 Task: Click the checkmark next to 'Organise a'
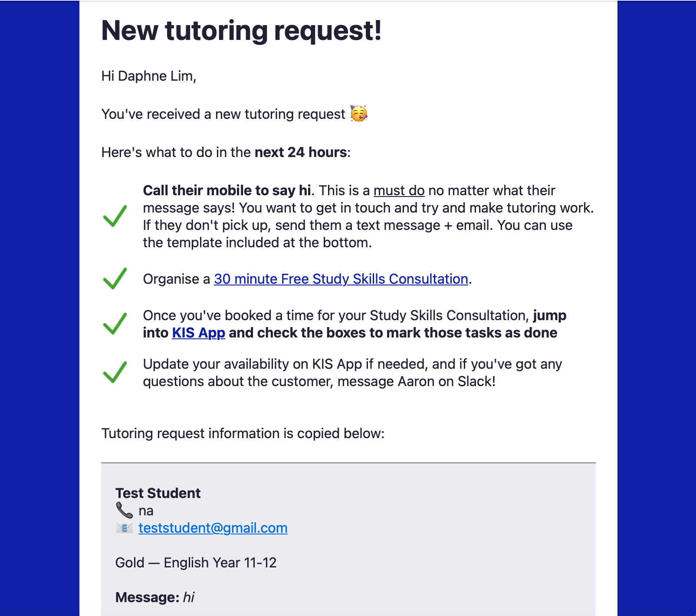pyautogui.click(x=115, y=279)
